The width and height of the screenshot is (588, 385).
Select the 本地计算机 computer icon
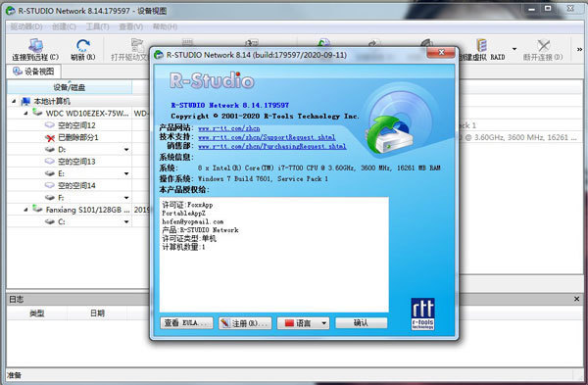(x=25, y=101)
